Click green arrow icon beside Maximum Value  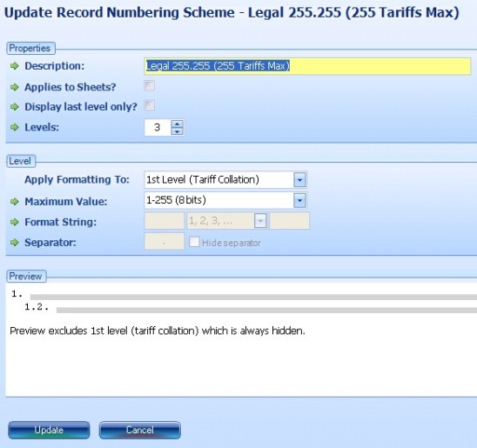click(x=15, y=202)
